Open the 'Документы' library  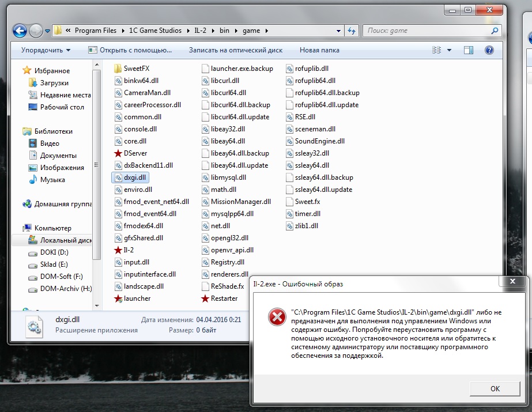[x=58, y=156]
